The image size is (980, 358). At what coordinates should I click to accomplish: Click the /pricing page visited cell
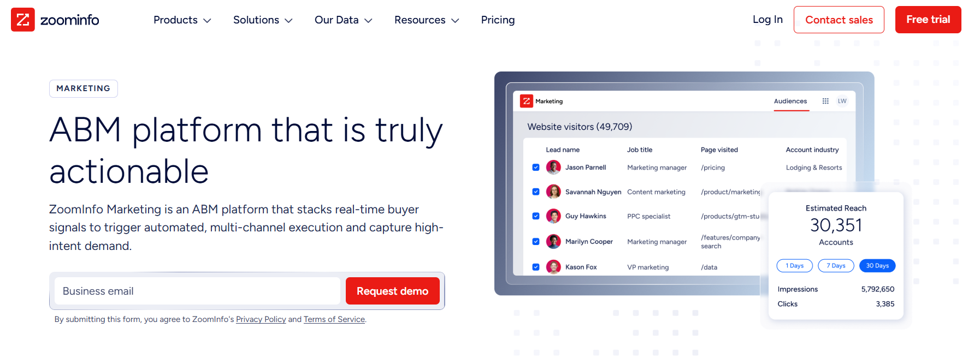(x=713, y=168)
